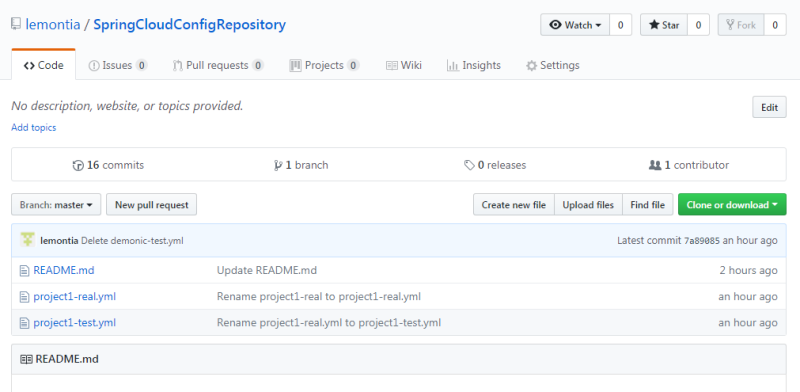
Task: Open commit hash 7a89085
Action: pos(702,240)
